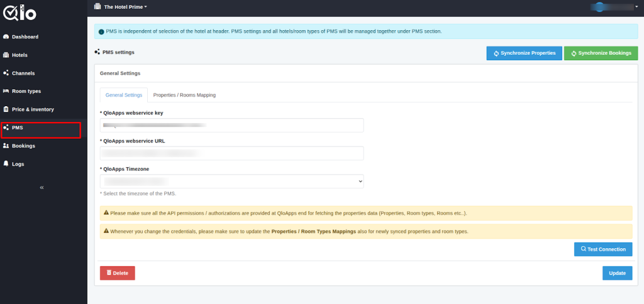
Task: Collapse the sidebar with double-chevron
Action: [42, 187]
